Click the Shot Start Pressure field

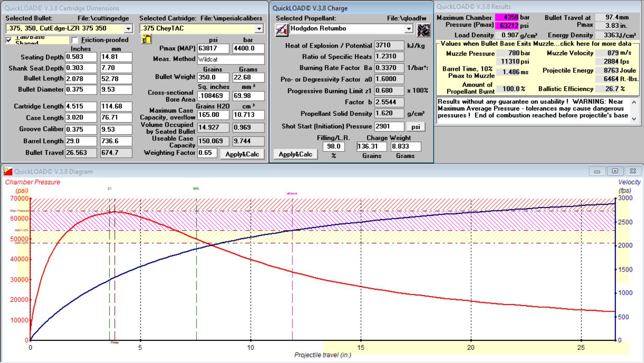coord(389,126)
